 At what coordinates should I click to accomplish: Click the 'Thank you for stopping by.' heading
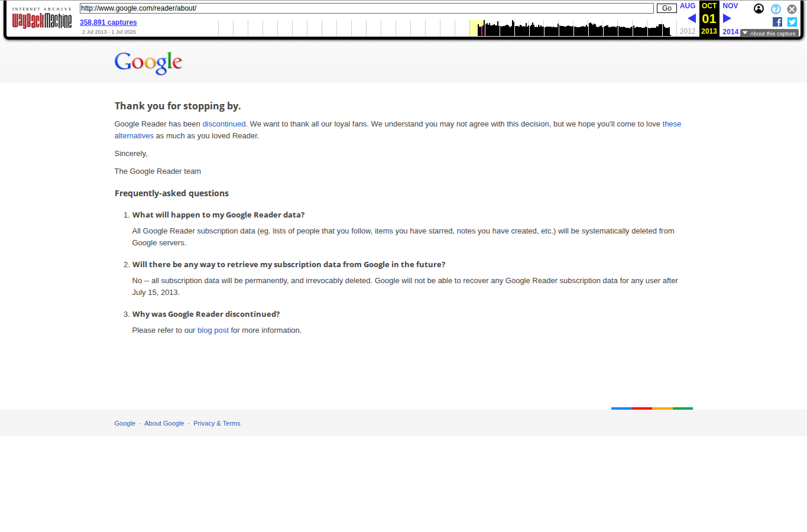pyautogui.click(x=178, y=106)
